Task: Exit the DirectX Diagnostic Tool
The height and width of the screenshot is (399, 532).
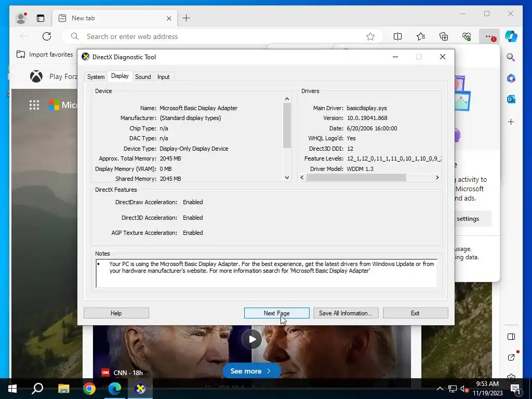Action: [x=415, y=313]
